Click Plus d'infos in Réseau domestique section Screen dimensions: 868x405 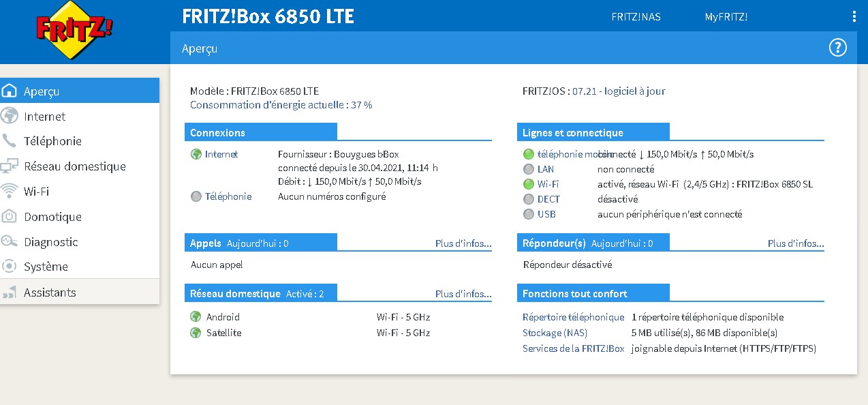(463, 294)
